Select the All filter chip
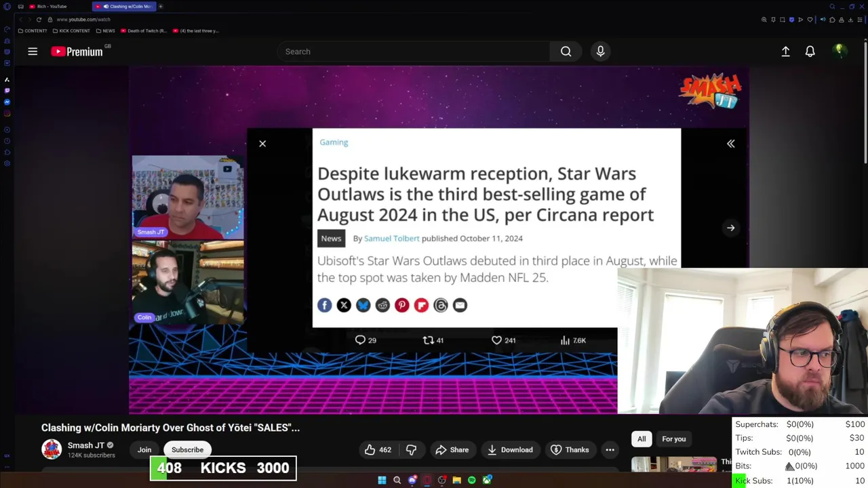This screenshot has height=488, width=868. [x=642, y=439]
